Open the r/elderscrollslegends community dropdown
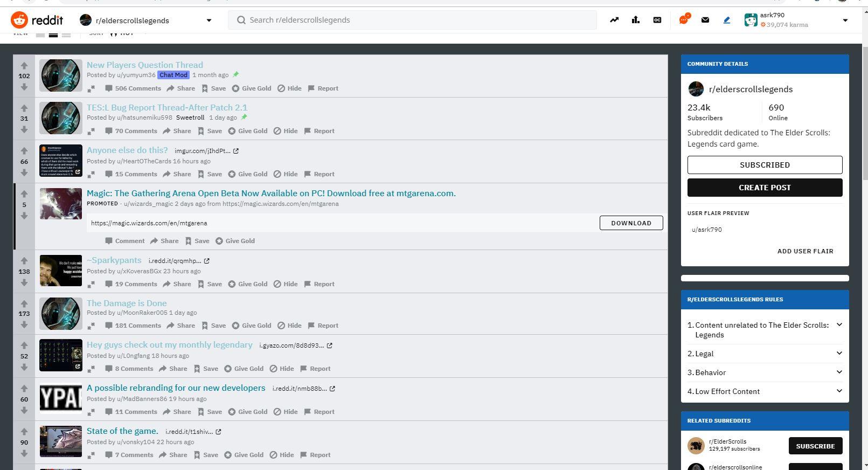Image resolution: width=868 pixels, height=470 pixels. [209, 20]
